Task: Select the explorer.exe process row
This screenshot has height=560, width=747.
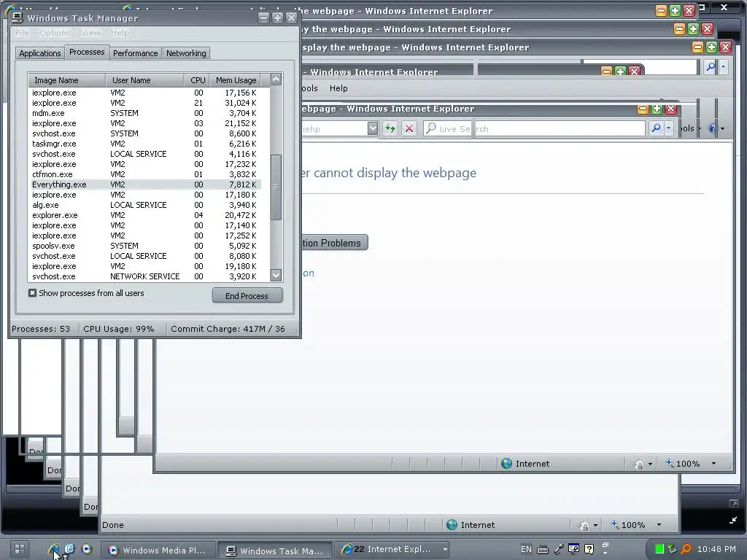Action: point(145,215)
